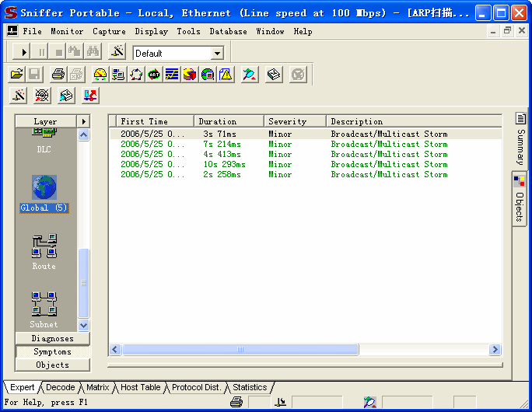This screenshot has width=532, height=412.
Task: Expand the Layer header arrow
Action: pos(84,121)
